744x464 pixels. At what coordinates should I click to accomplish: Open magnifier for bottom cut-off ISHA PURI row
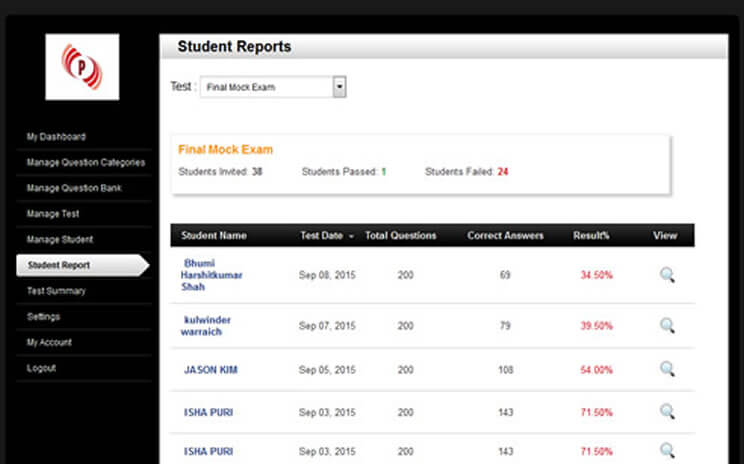point(667,450)
